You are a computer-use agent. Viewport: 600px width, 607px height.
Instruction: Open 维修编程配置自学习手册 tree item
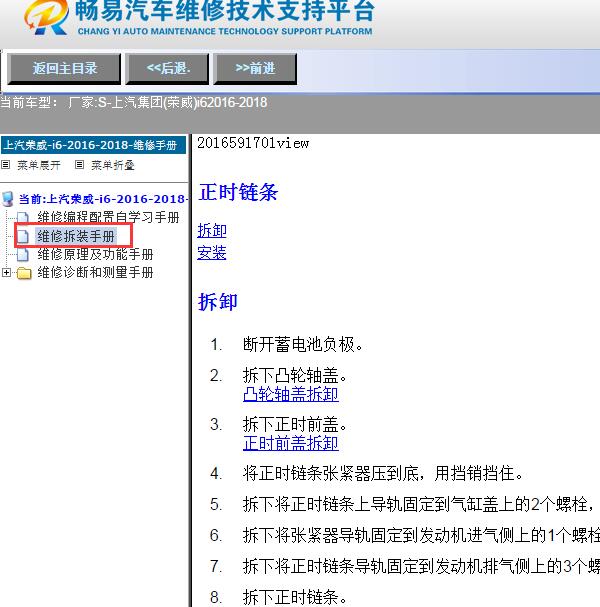pyautogui.click(x=108, y=217)
